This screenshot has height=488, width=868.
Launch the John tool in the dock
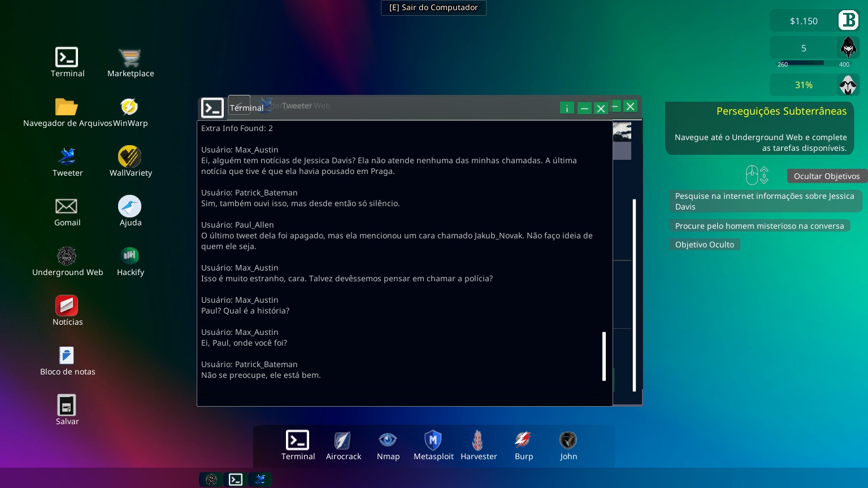tap(568, 440)
